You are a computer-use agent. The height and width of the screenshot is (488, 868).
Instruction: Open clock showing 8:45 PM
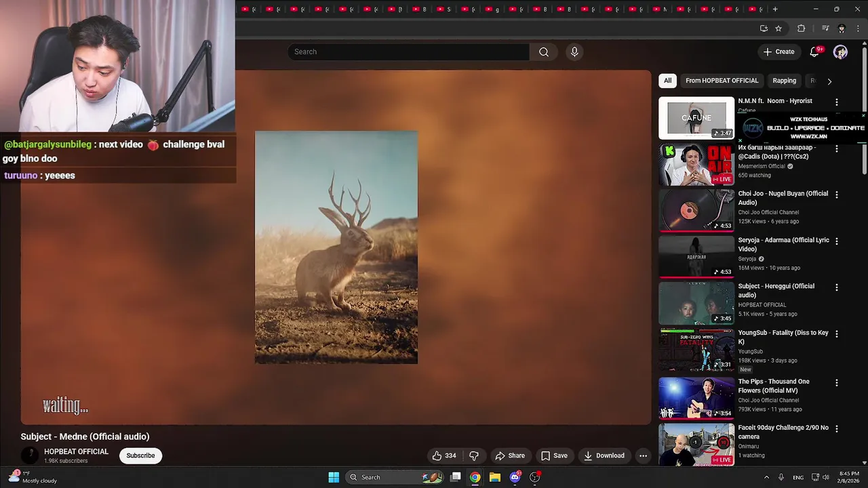[849, 477]
